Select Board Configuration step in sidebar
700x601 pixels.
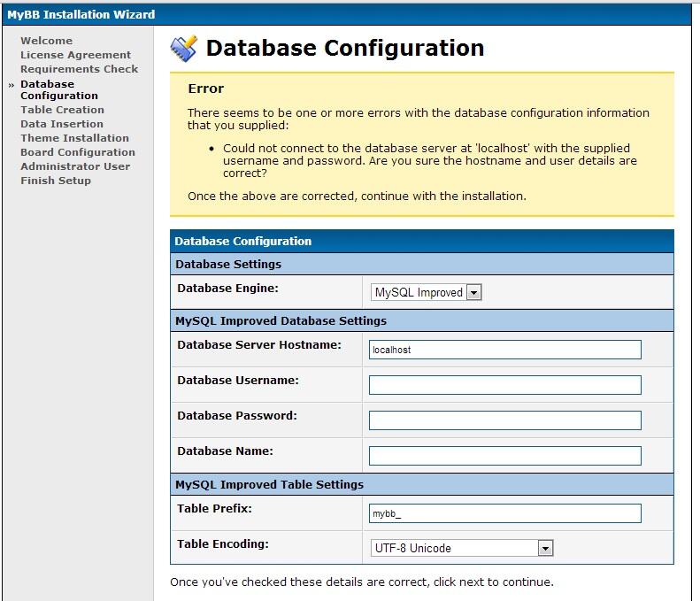pyautogui.click(x=78, y=152)
